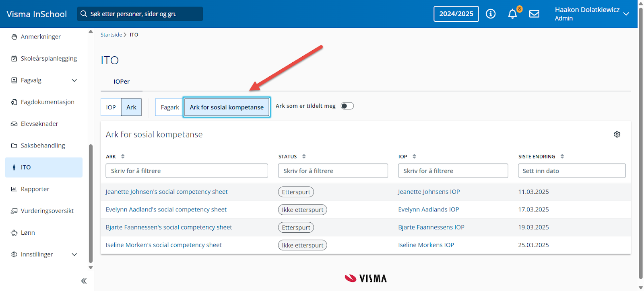Image resolution: width=644 pixels, height=291 pixels.
Task: Click Ettersport status on Jeanette's row
Action: tap(296, 192)
